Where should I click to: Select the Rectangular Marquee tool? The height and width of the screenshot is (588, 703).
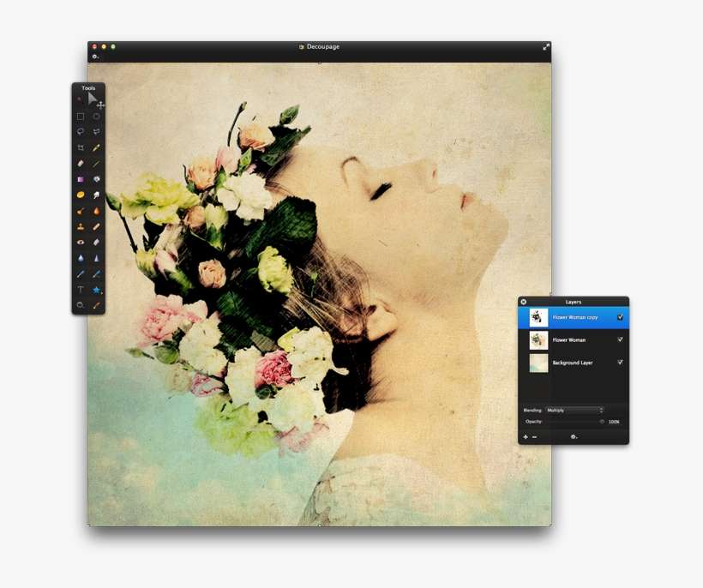[x=81, y=117]
